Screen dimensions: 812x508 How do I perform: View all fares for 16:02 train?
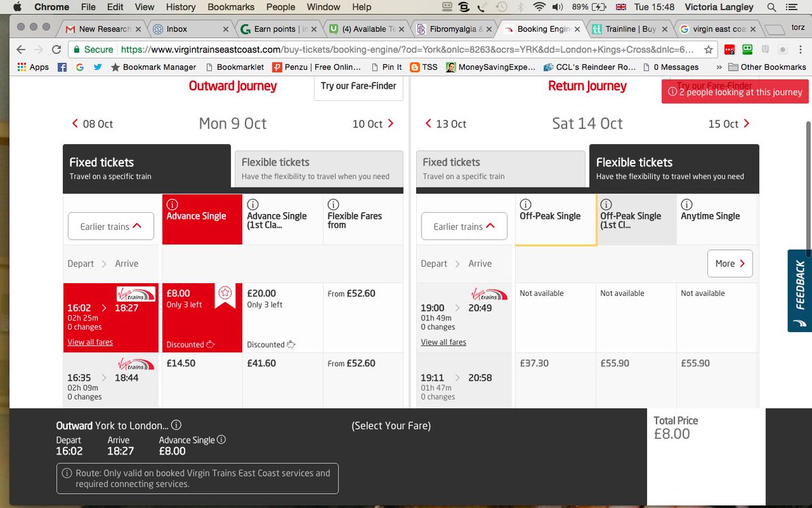(90, 342)
